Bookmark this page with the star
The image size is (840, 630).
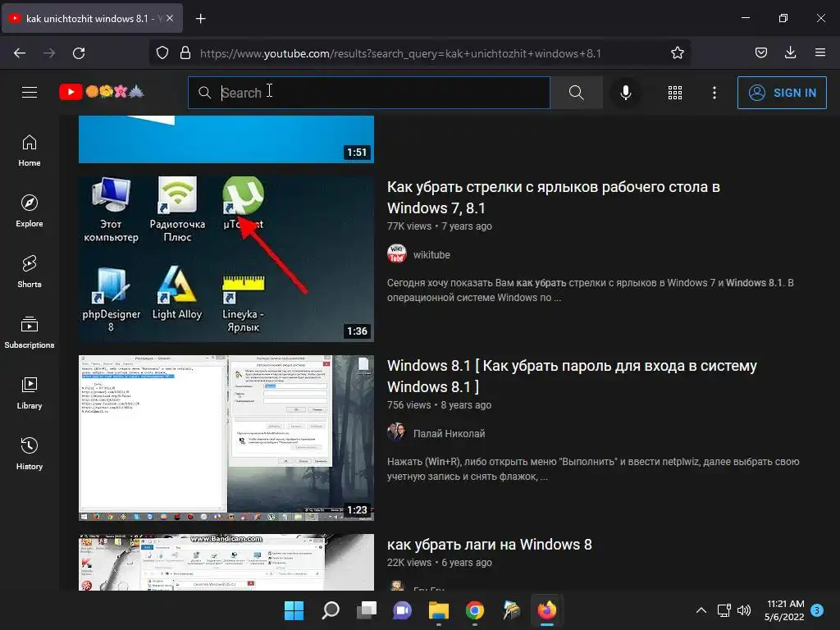[x=677, y=53]
